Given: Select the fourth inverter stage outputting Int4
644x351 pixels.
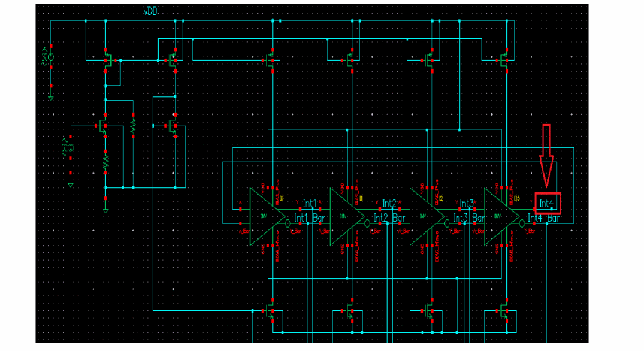Looking at the screenshot, I should click(x=503, y=216).
